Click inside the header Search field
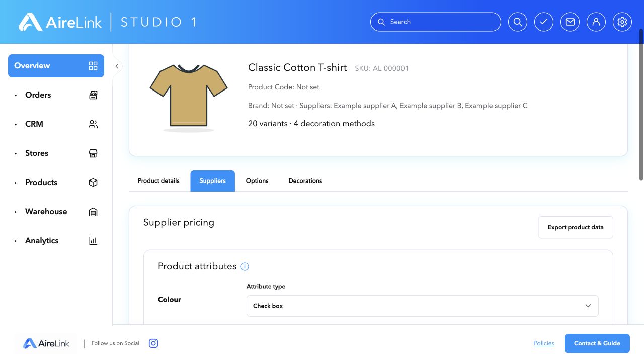The height and width of the screenshot is (362, 644). 436,22
